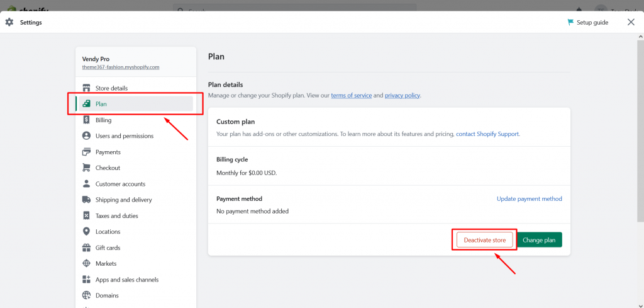Close the Settings panel with X

[631, 22]
